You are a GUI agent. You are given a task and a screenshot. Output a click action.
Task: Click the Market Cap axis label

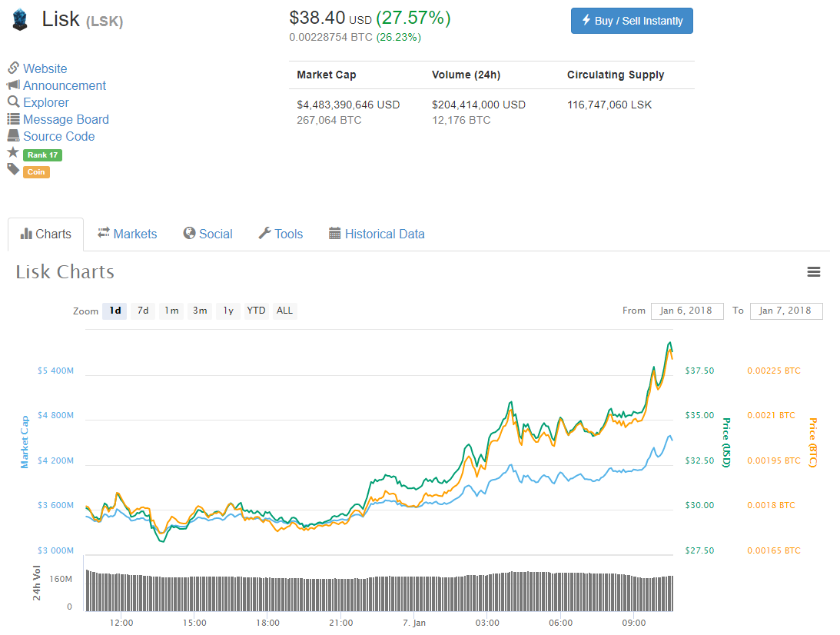pyautogui.click(x=25, y=442)
